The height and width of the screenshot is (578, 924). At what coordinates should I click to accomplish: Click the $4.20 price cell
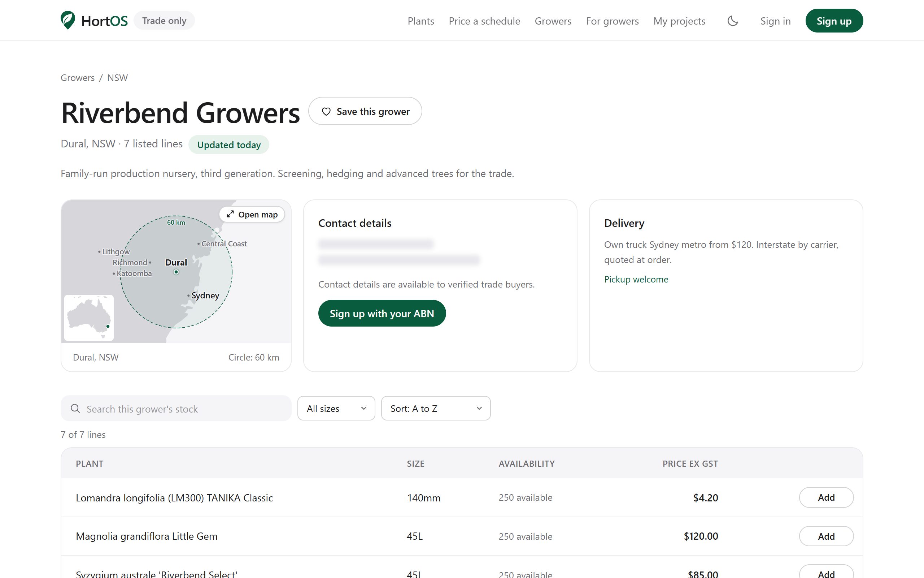[706, 498]
